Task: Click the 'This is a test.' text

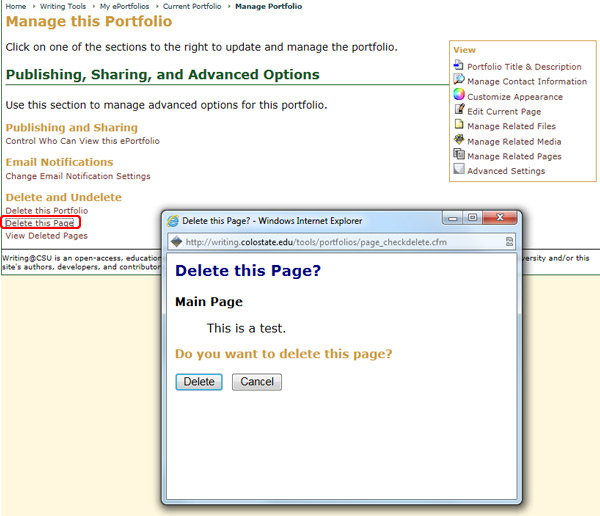Action: [246, 328]
